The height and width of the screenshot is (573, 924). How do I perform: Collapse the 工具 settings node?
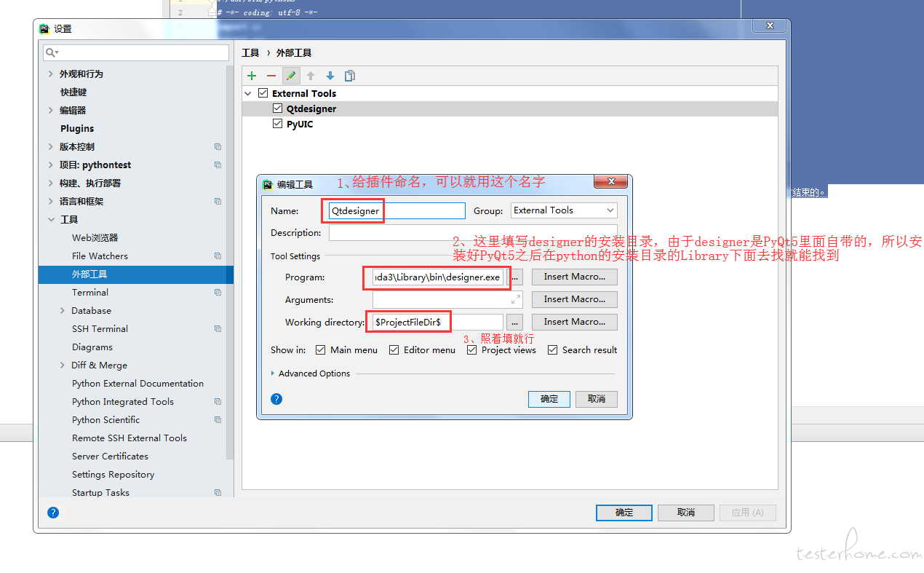50,219
